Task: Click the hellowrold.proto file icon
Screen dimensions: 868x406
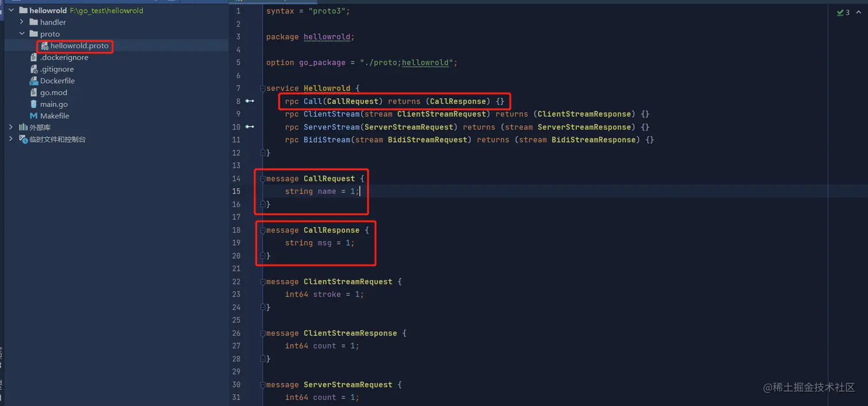Action: point(45,46)
